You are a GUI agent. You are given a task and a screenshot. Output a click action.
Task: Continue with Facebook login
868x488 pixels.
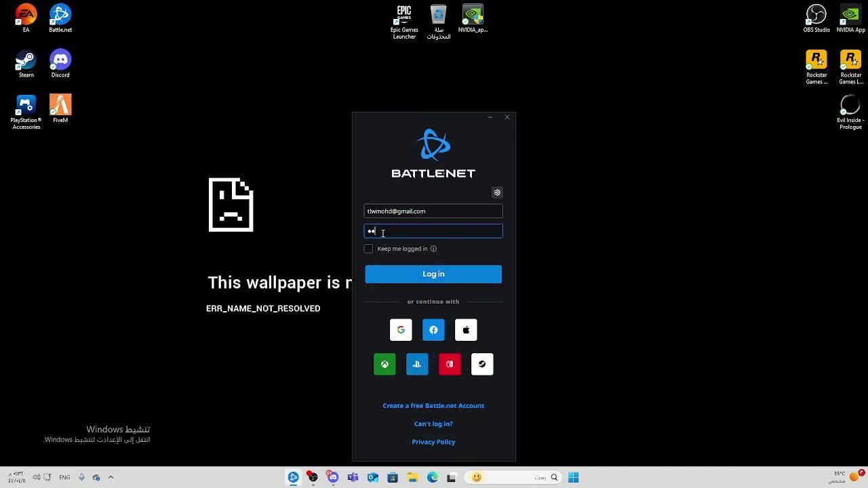[433, 330]
